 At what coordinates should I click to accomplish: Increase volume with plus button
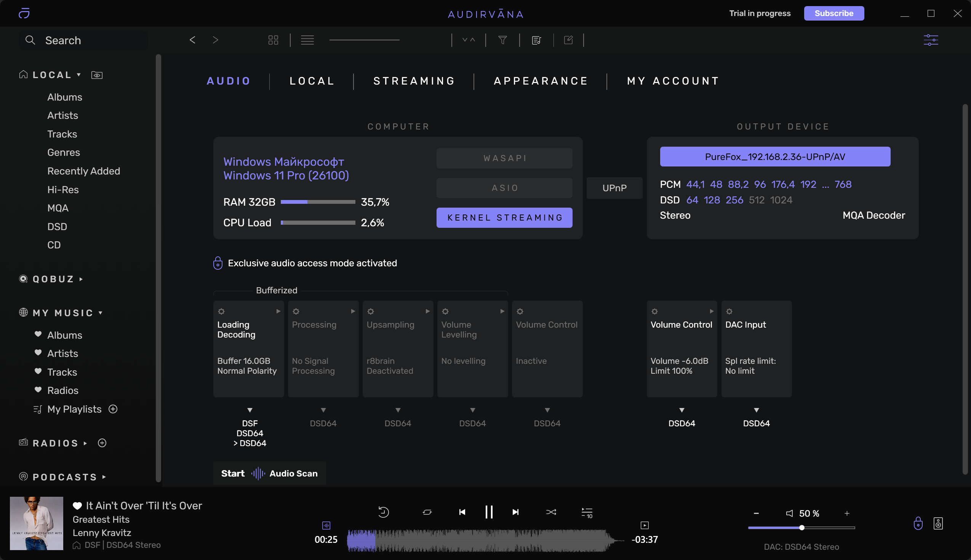[847, 513]
